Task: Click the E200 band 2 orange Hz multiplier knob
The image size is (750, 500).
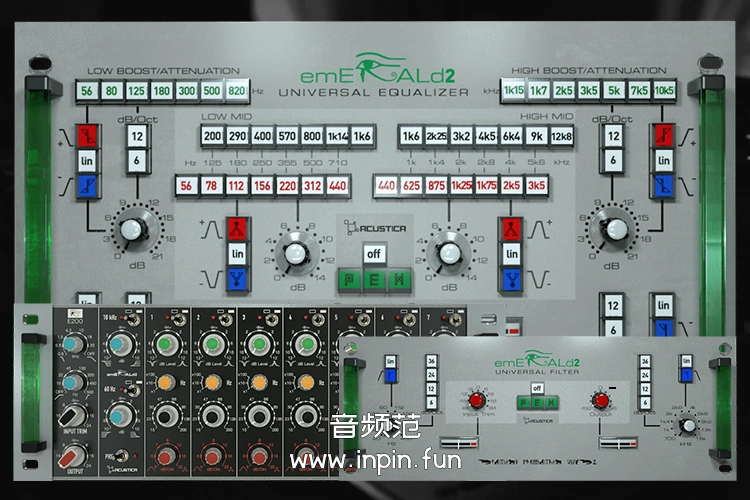Action: [212, 383]
